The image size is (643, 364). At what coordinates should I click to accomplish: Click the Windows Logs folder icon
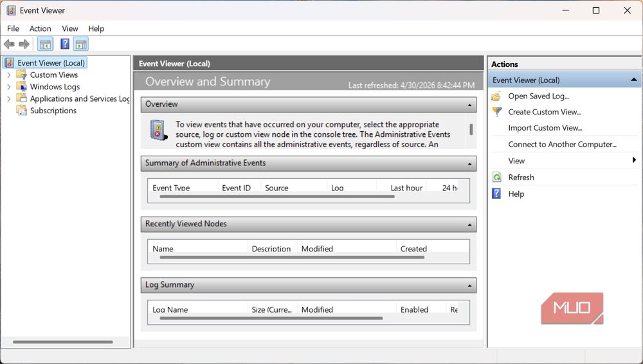click(x=21, y=86)
